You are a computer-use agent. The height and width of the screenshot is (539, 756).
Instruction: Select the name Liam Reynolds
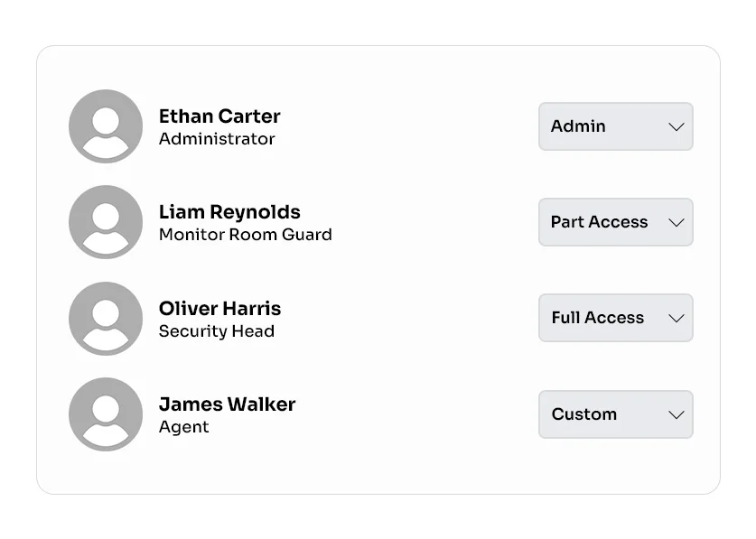[229, 212]
